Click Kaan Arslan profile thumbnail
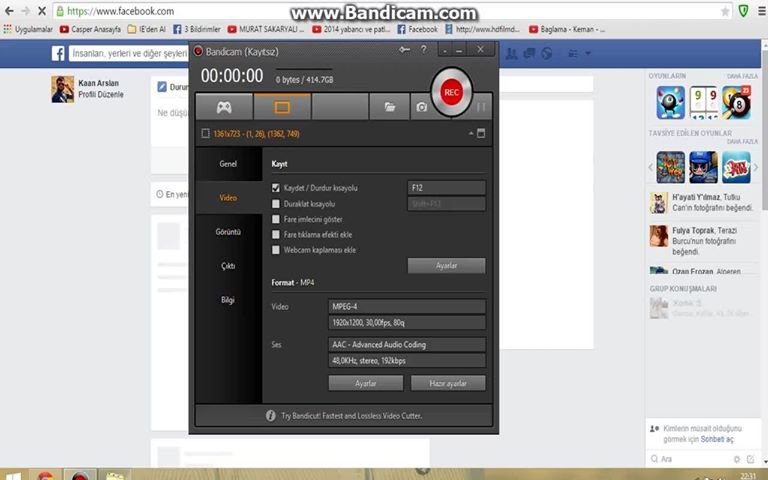768x480 pixels. [63, 89]
